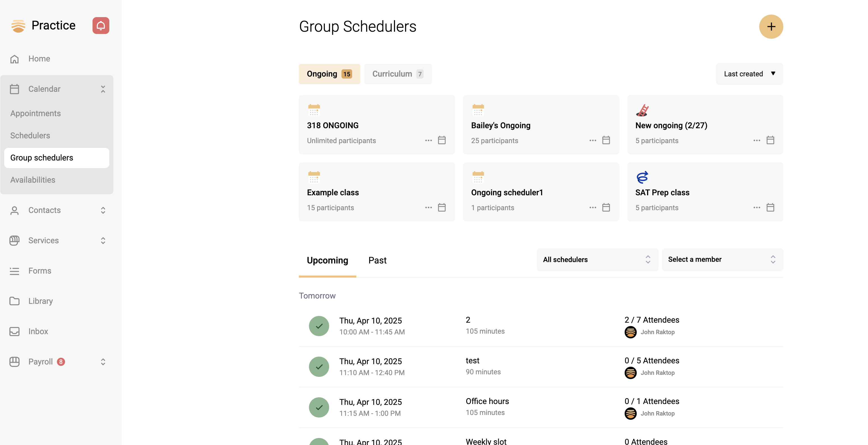Click the Services icon
Viewport: 868px width, 445px height.
15,241
